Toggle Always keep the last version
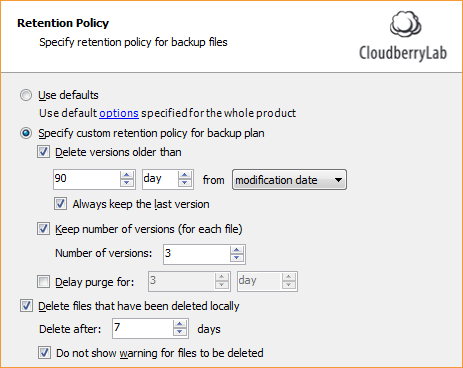The height and width of the screenshot is (368, 463). 60,204
